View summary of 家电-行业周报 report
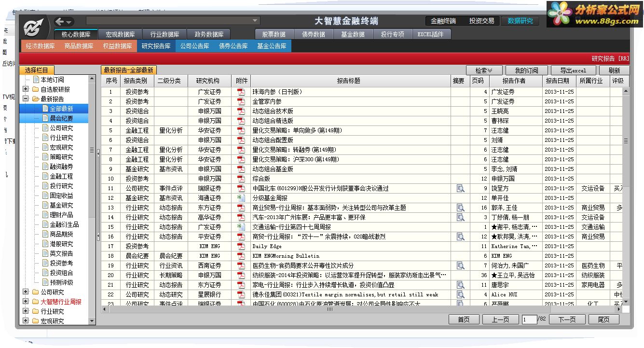Viewport: 644px width, 348px height. click(460, 285)
